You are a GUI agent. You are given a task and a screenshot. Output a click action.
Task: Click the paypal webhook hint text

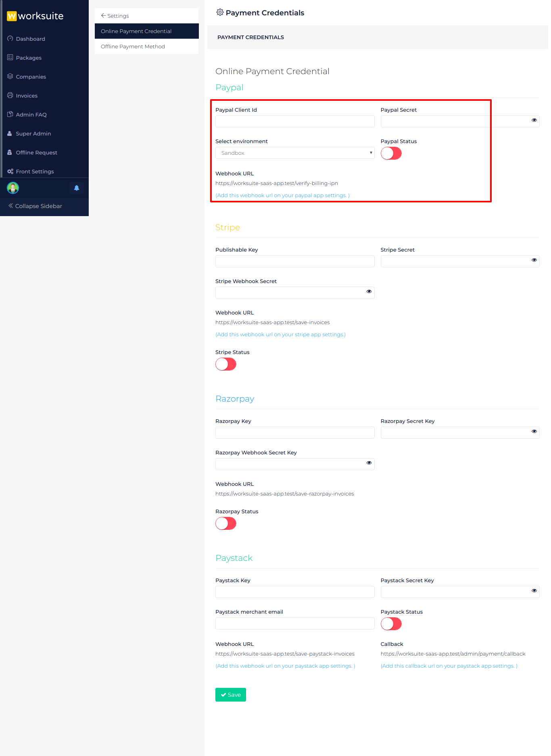[282, 196]
